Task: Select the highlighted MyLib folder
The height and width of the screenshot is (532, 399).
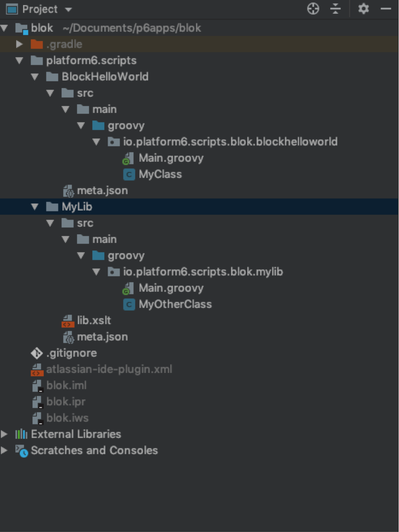Action: [x=77, y=207]
